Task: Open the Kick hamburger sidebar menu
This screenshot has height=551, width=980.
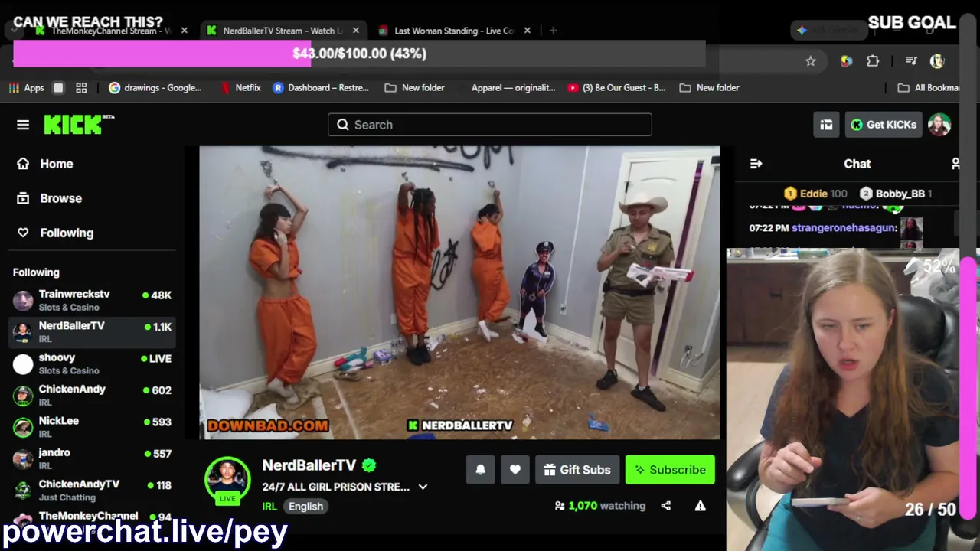Action: pyautogui.click(x=23, y=125)
